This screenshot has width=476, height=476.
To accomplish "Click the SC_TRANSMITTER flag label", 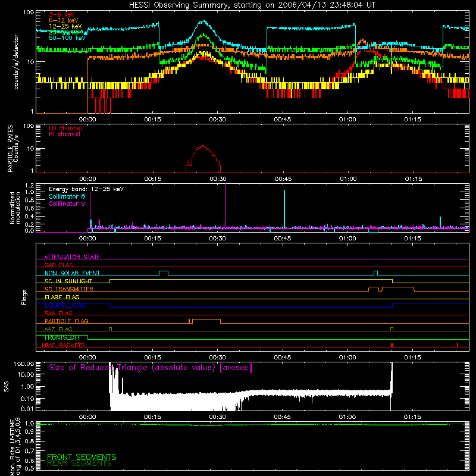I will [69, 289].
